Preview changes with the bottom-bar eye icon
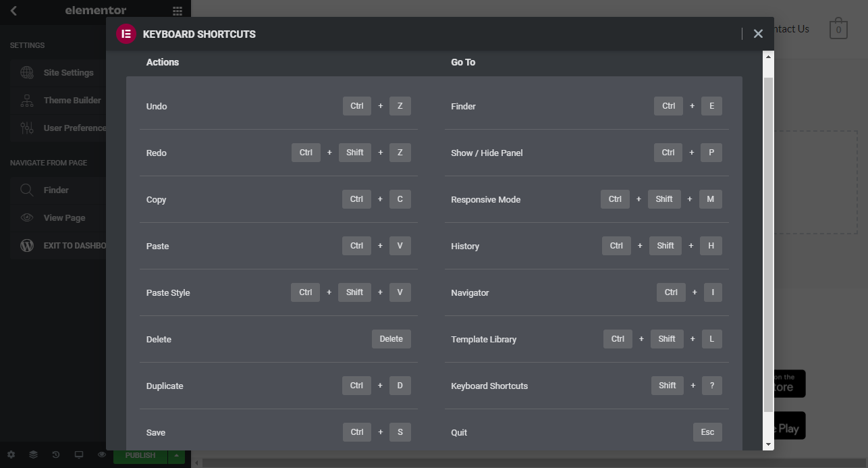Image resolution: width=868 pixels, height=468 pixels. pos(102,455)
